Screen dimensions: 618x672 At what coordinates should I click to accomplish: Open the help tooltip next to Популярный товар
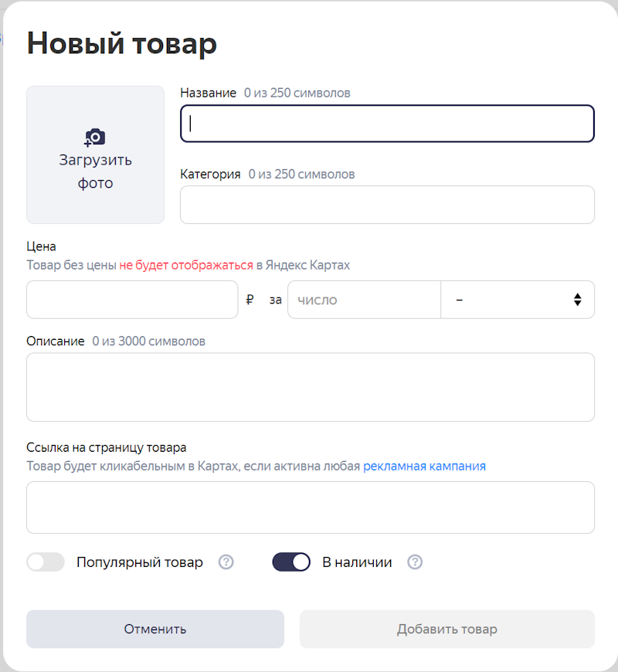[x=226, y=562]
